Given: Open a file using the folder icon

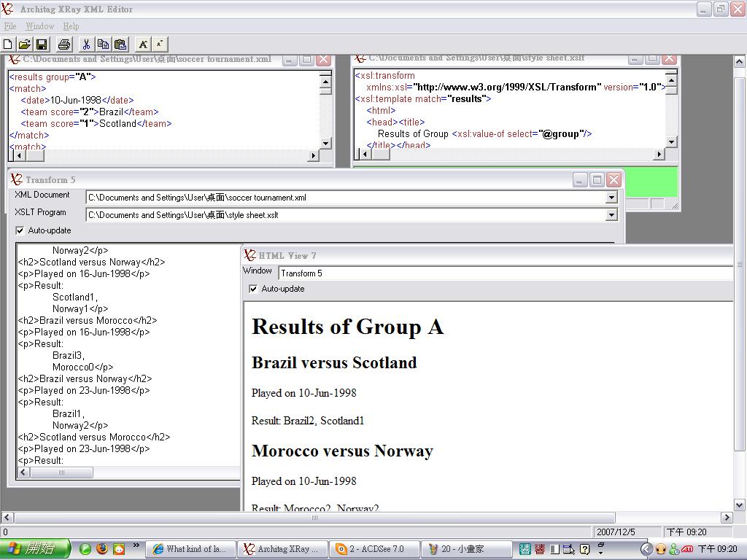Looking at the screenshot, I should (x=24, y=44).
